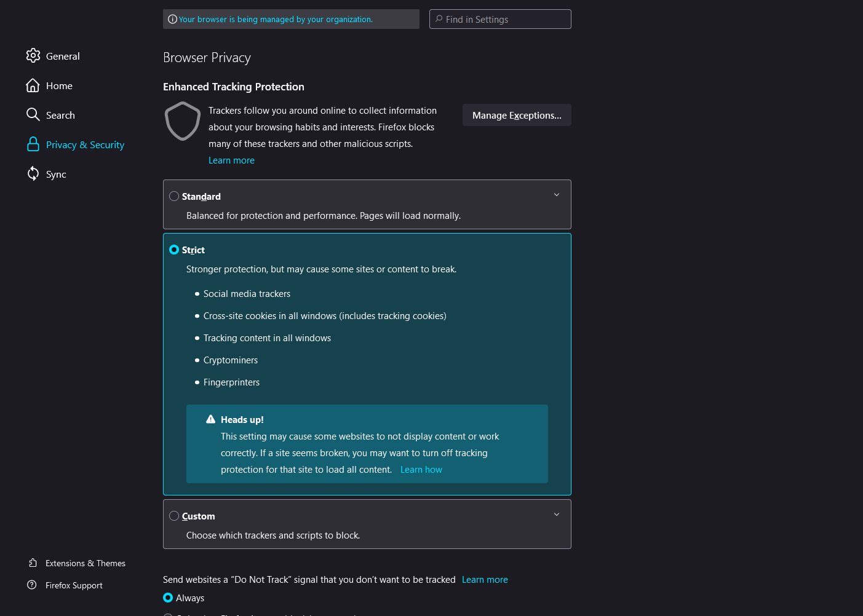
Task: Click the General gear icon
Action: 33,56
